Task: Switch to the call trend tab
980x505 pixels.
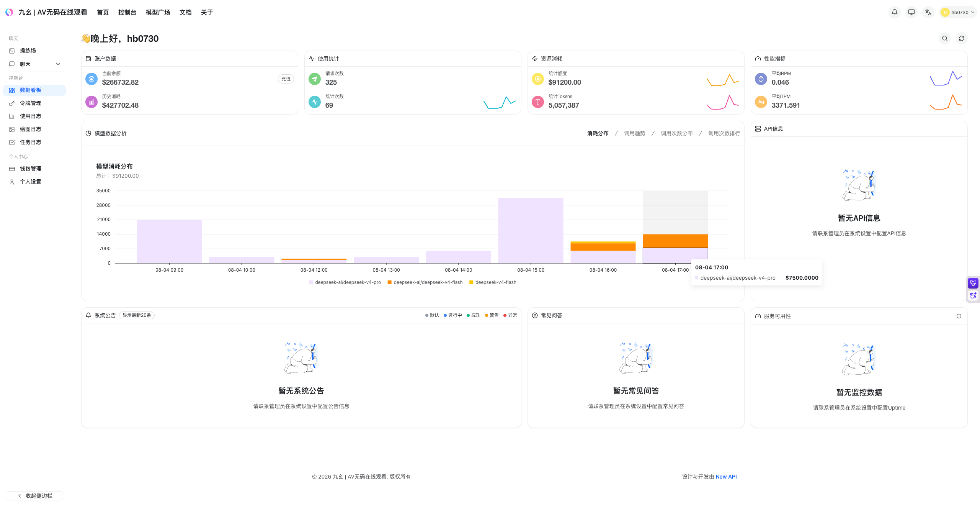Action: 634,133
